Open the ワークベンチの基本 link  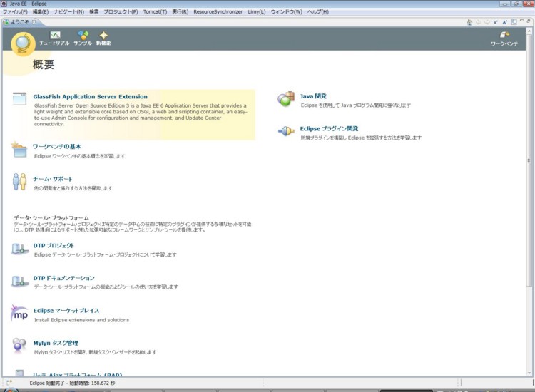coord(57,147)
